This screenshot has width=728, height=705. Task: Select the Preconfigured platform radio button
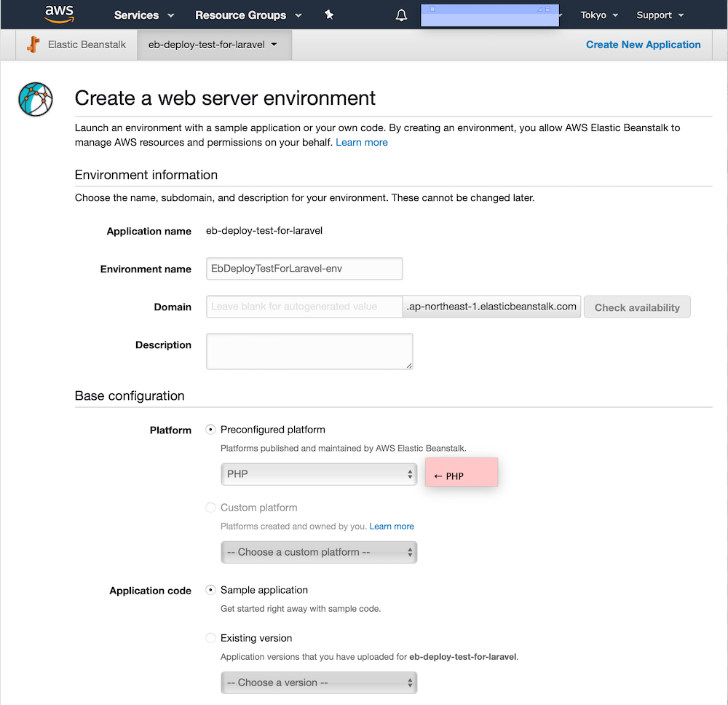click(x=210, y=429)
